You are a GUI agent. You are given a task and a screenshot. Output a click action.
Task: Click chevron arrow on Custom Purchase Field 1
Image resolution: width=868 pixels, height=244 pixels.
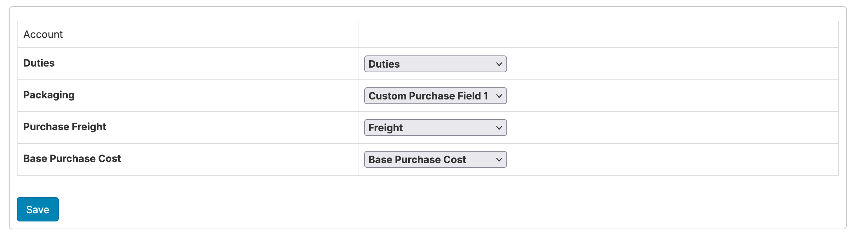click(499, 96)
